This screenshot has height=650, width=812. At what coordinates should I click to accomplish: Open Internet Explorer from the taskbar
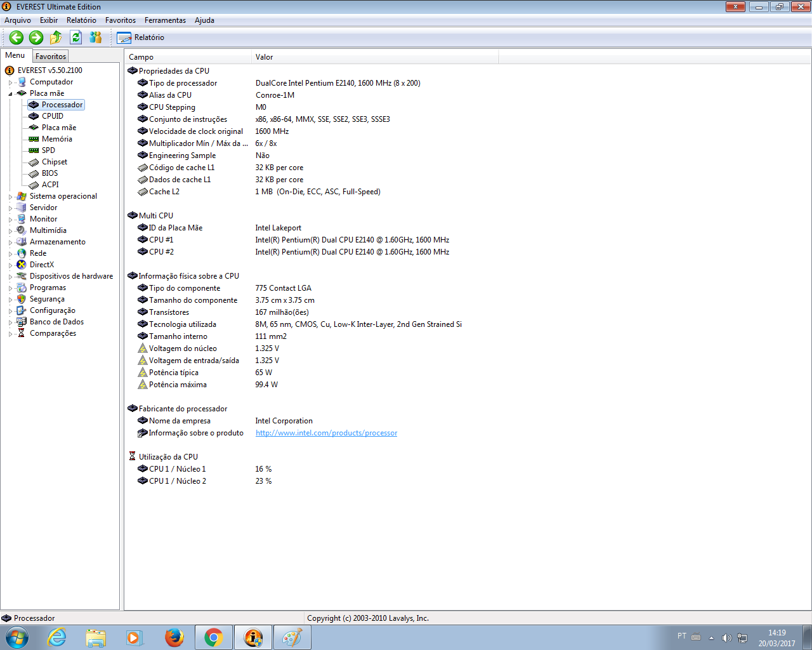coord(57,637)
